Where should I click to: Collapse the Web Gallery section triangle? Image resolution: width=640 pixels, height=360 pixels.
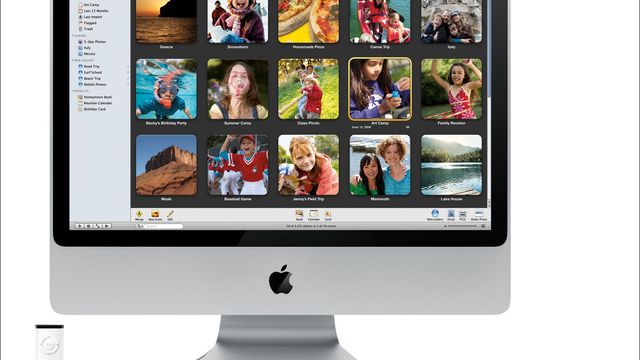point(73,60)
